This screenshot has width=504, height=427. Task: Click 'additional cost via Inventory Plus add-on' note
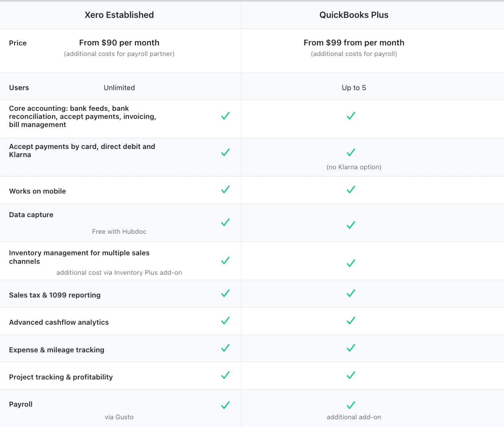(119, 272)
